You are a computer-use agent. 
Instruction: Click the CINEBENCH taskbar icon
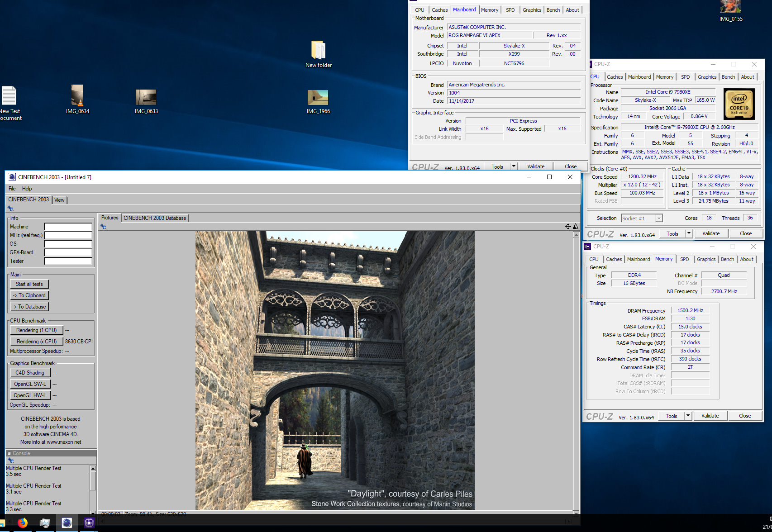[67, 523]
